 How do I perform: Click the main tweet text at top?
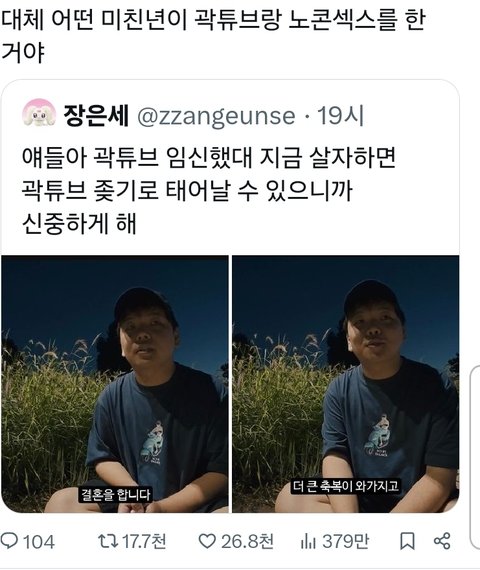click(213, 36)
